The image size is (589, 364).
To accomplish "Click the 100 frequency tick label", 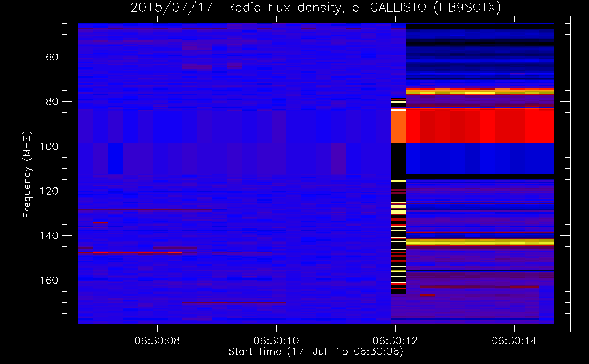I will point(49,146).
